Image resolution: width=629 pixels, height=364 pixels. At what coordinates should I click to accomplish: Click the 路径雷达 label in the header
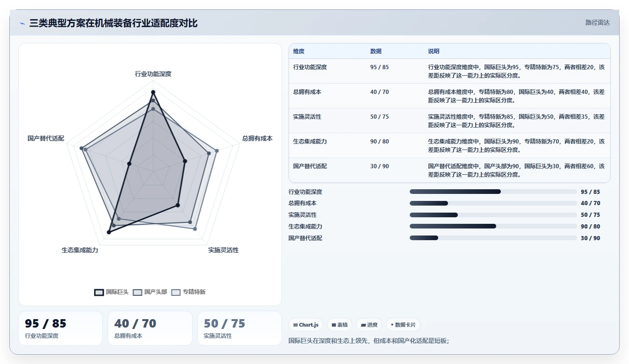tap(598, 22)
